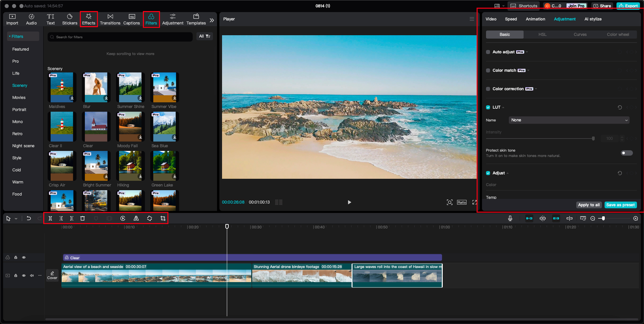Uncheck the LUT checkbox

(488, 107)
